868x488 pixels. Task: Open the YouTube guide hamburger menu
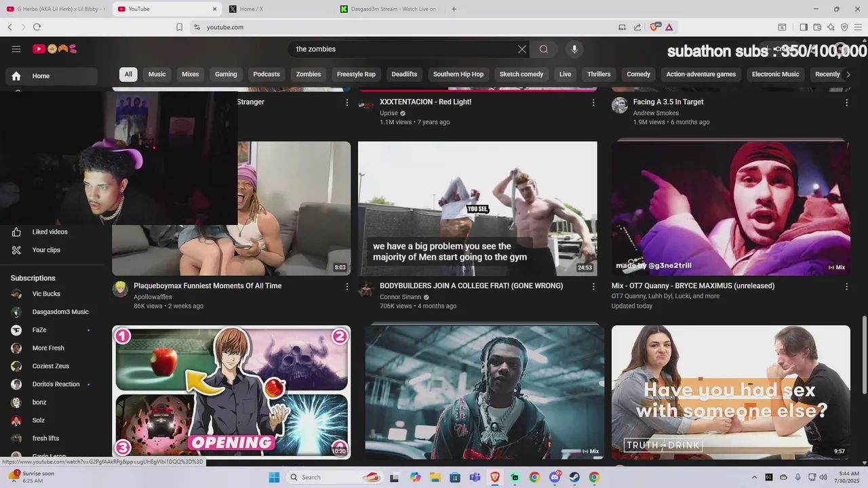coord(16,49)
